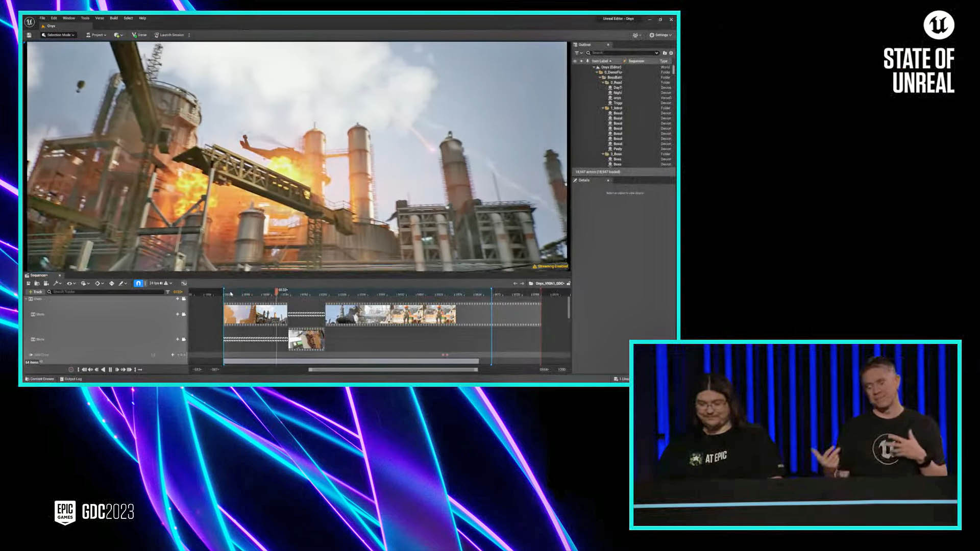
Task: Collapse the 0_DemoFlo folder in Outliner
Action: coord(597,72)
